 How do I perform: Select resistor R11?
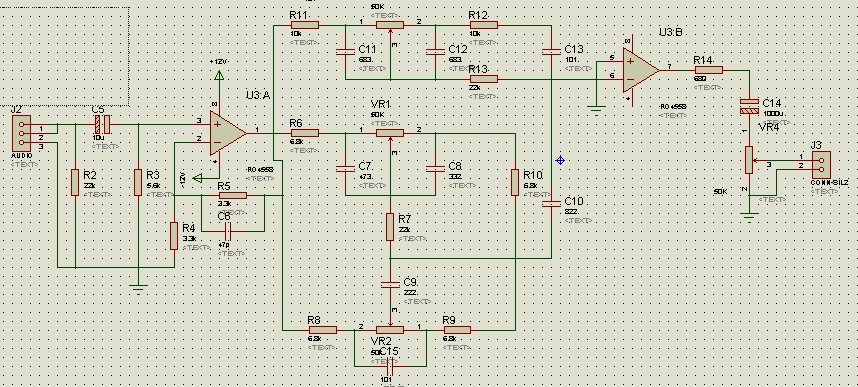[x=305, y=25]
